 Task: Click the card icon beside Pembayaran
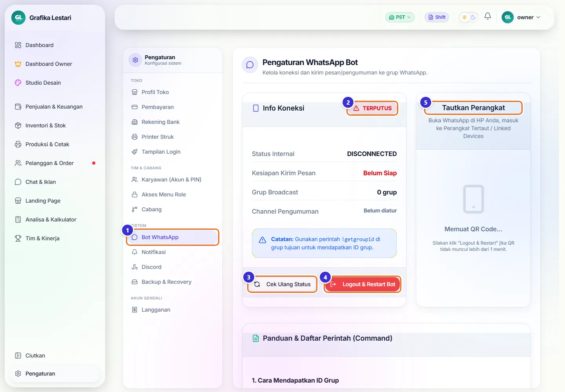[135, 107]
